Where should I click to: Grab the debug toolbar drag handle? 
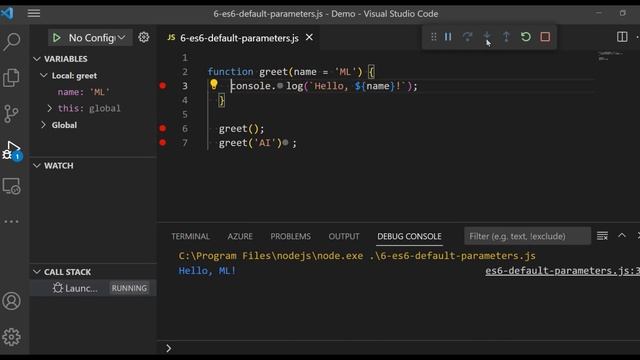coord(433,37)
